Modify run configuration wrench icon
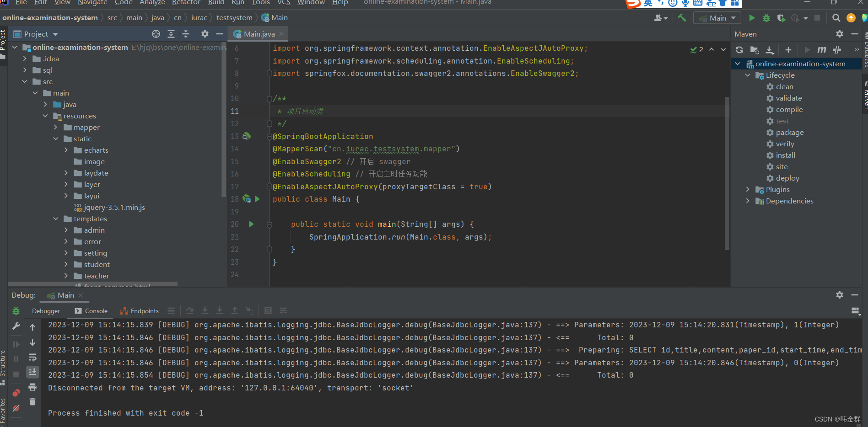This screenshot has width=868, height=427. click(16, 326)
